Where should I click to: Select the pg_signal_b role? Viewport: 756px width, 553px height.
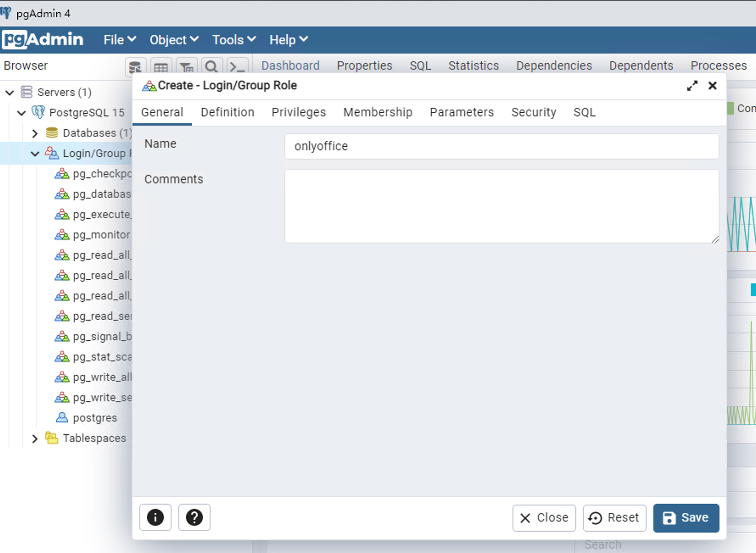click(102, 336)
